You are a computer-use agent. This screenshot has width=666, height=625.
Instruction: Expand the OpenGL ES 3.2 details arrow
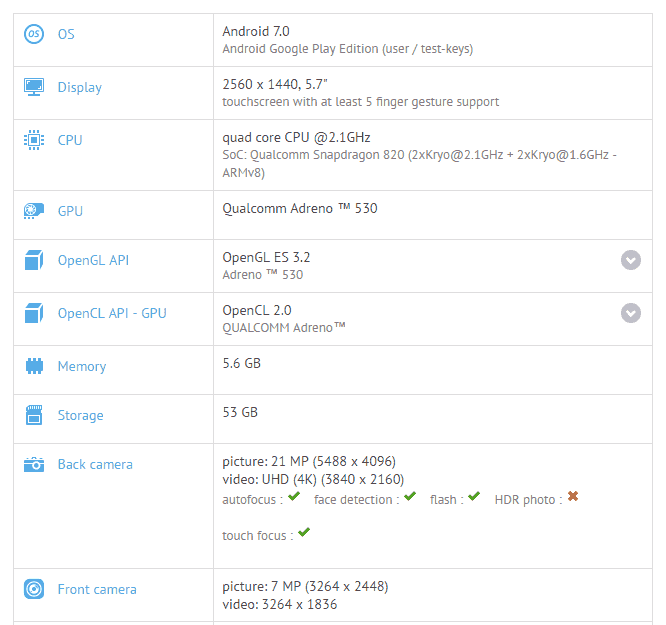[x=631, y=260]
